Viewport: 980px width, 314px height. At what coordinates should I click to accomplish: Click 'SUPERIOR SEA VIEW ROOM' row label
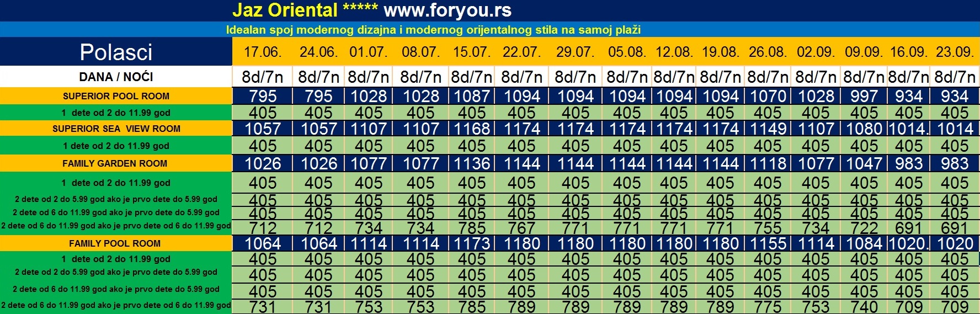[116, 129]
